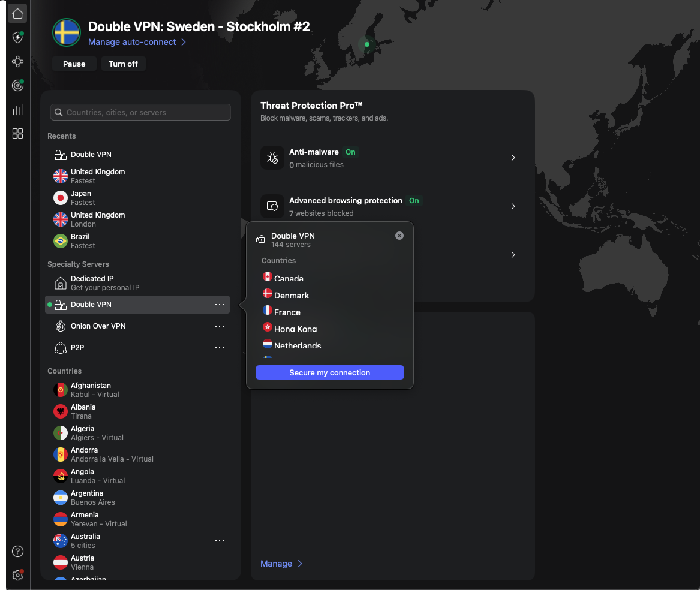
Task: Click the Dedicated IP house icon
Action: click(60, 283)
